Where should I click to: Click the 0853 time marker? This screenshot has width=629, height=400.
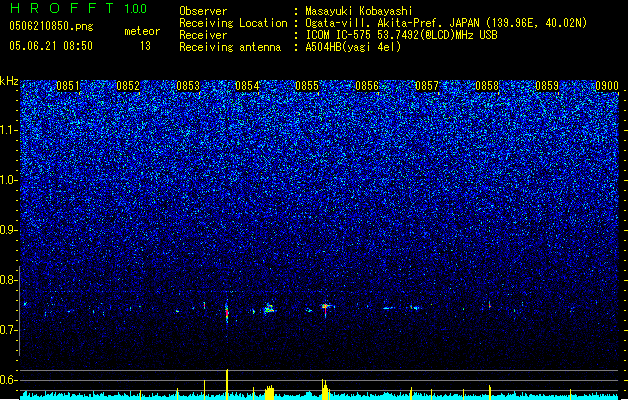(188, 86)
